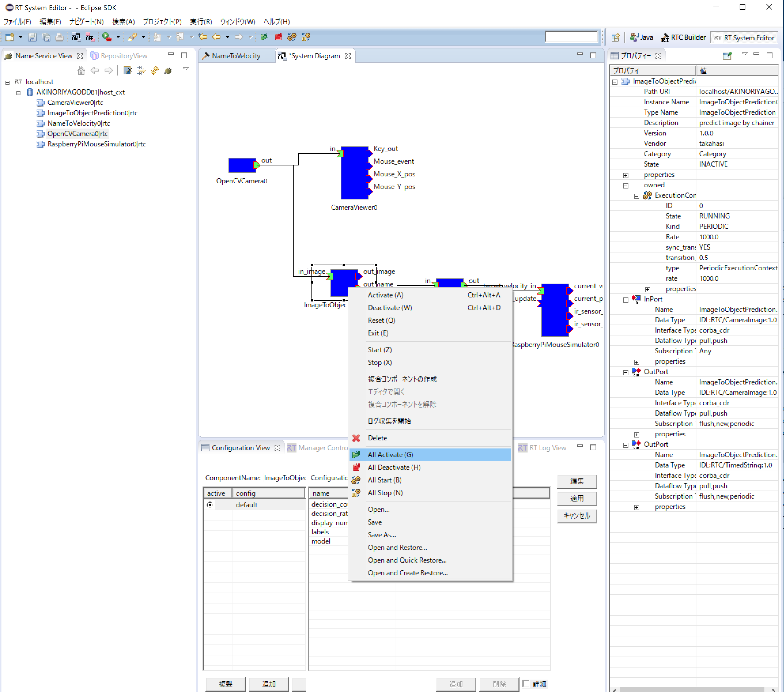The image size is (784, 692).
Task: Open the RTC Builder perspective
Action: (x=683, y=37)
